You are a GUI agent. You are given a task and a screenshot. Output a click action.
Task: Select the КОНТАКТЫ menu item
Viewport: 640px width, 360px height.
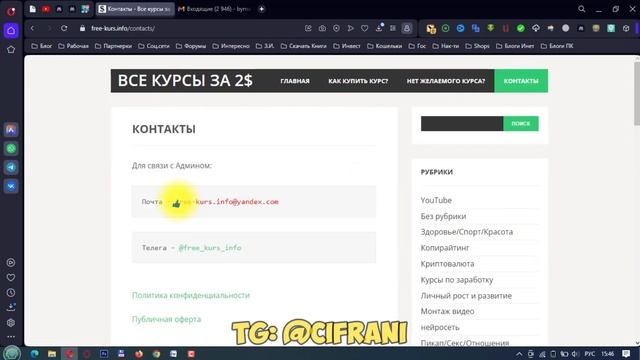(521, 81)
